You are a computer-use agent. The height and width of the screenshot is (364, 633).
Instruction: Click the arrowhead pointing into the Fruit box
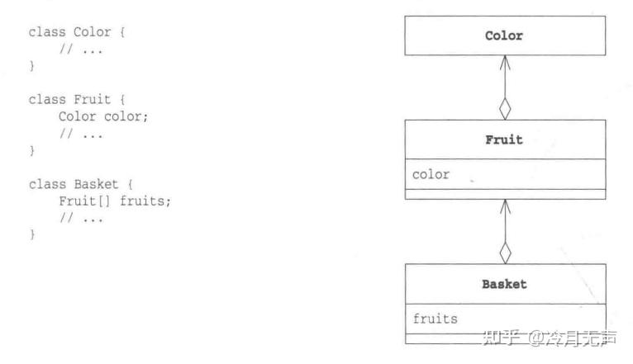click(504, 206)
